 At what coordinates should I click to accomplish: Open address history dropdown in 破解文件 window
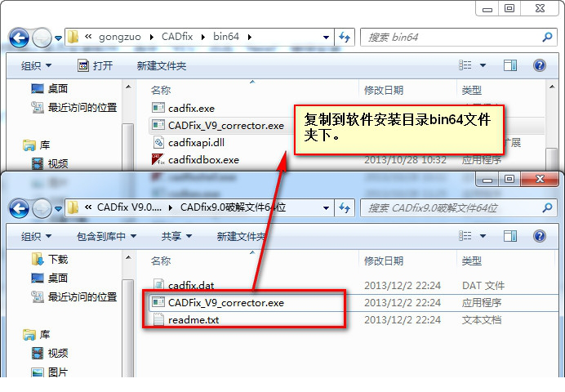pyautogui.click(x=326, y=208)
